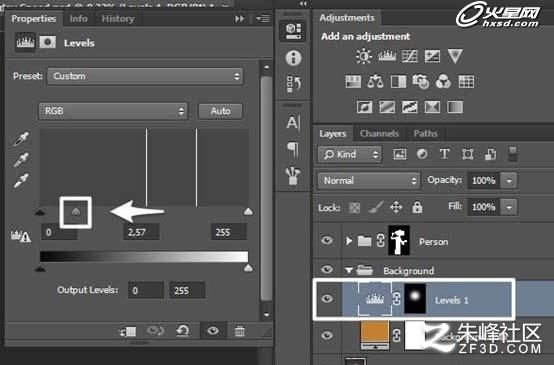The width and height of the screenshot is (554, 365).
Task: Click the histogram warning recalculate icon
Action: (21, 236)
